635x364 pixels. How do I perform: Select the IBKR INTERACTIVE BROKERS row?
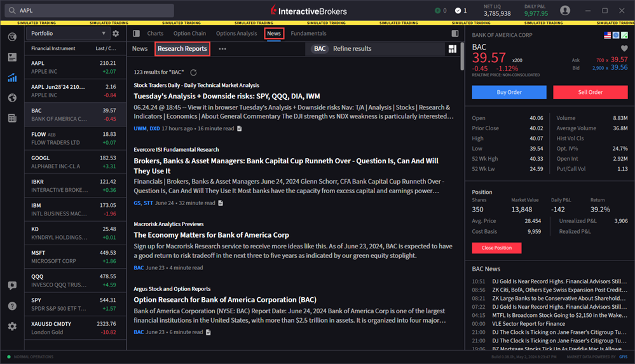click(76, 186)
